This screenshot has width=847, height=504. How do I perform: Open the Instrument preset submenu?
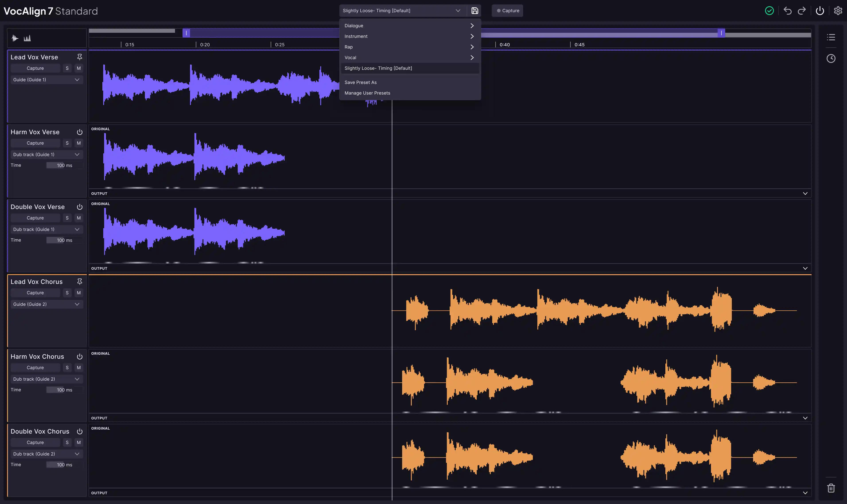[x=410, y=36]
